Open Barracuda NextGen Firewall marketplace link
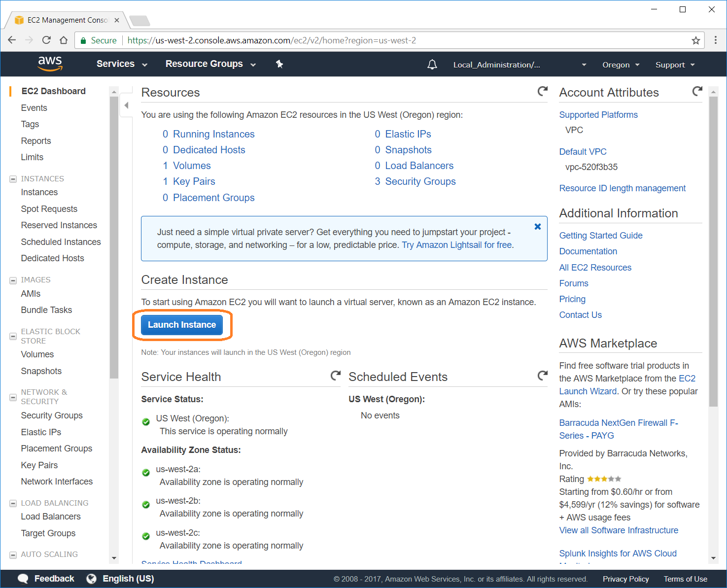Viewport: 727px width, 588px height. pos(619,429)
